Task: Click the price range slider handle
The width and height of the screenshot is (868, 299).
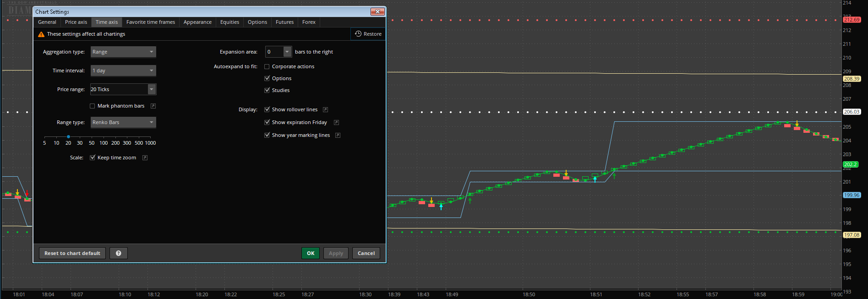Action: point(68,136)
